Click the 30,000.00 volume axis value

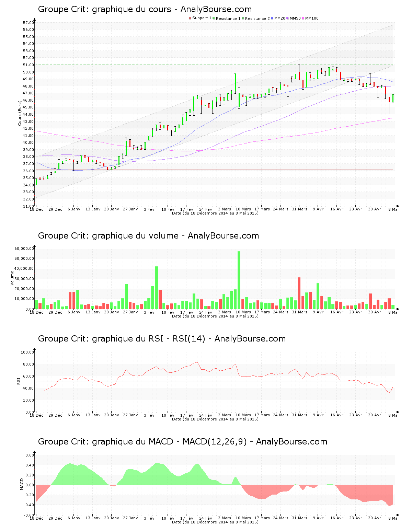[x=24, y=279]
